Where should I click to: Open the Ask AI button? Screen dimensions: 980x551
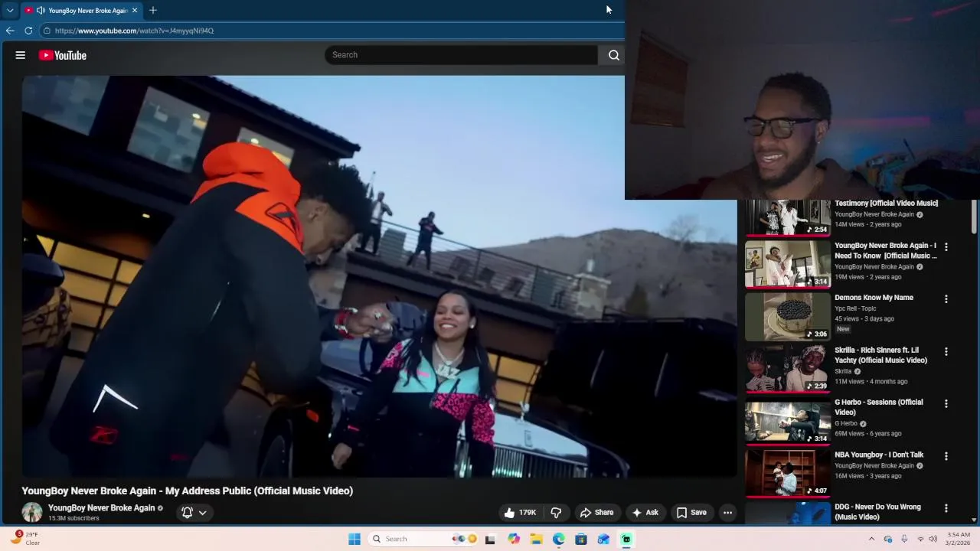click(x=645, y=513)
